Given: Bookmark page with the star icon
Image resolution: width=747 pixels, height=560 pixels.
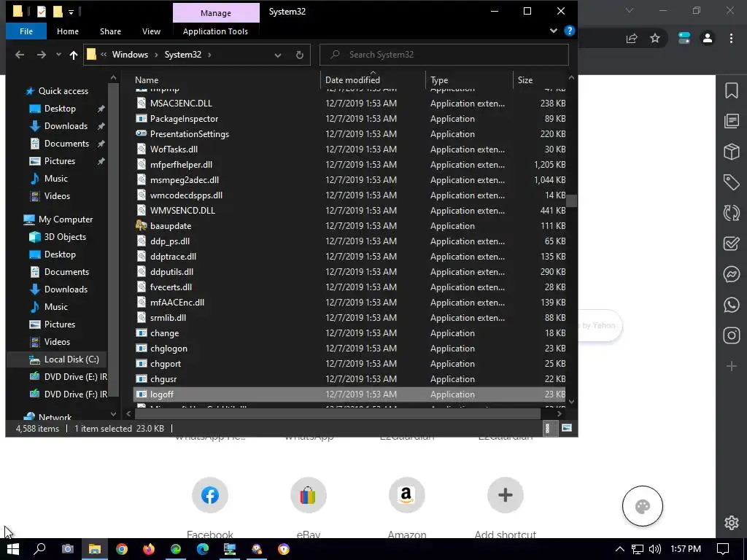Looking at the screenshot, I should (x=655, y=39).
